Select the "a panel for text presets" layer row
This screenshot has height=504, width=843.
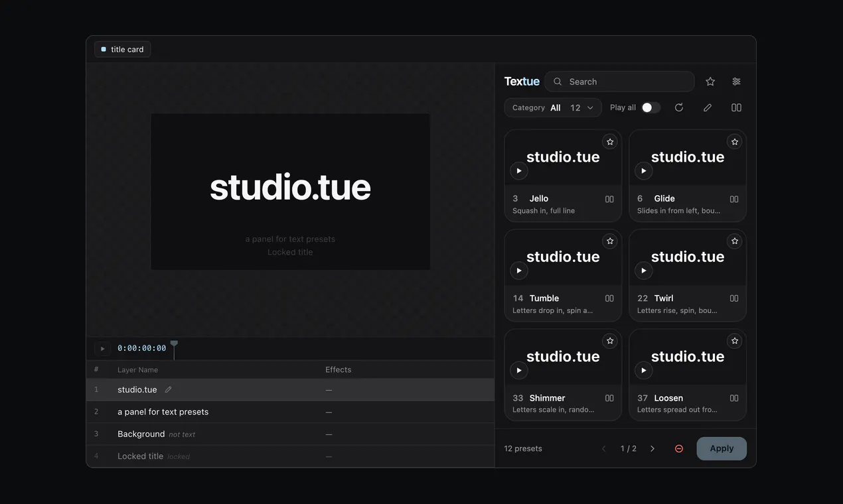pos(290,412)
